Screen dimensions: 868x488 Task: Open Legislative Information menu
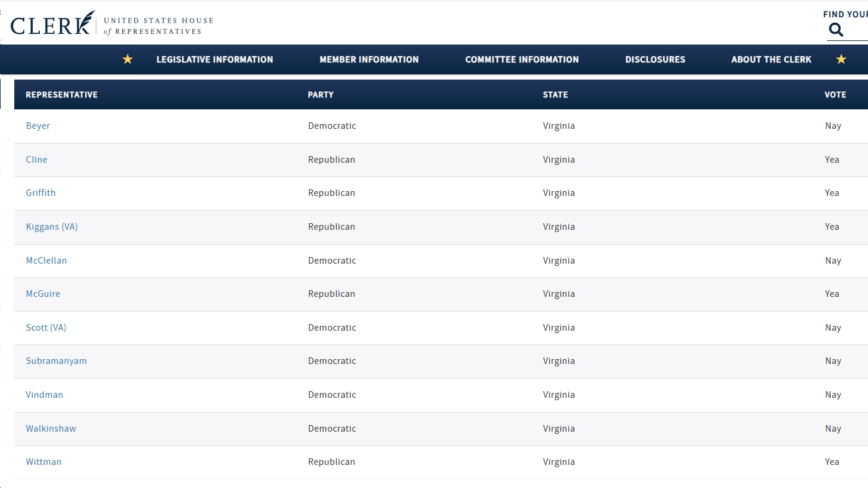tap(215, 59)
